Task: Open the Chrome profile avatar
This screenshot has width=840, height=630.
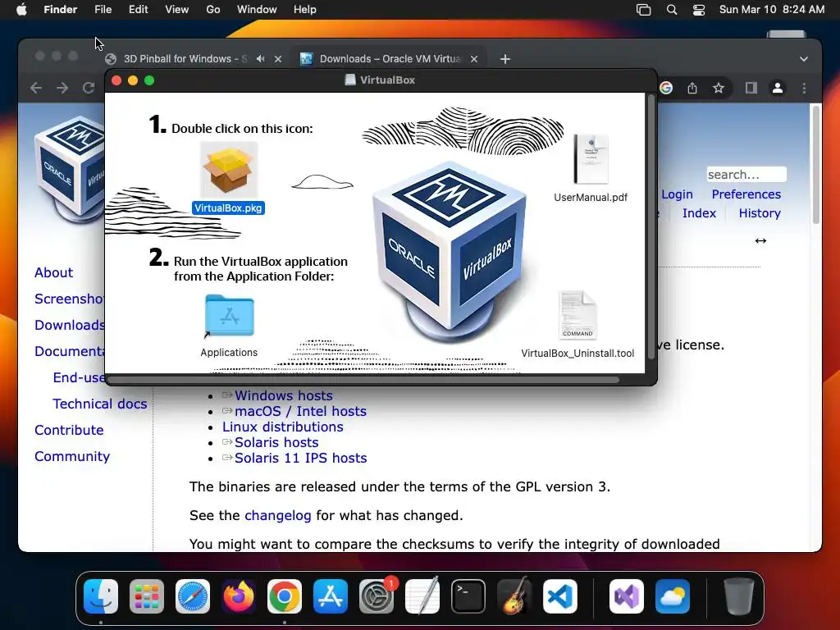Action: (778, 88)
